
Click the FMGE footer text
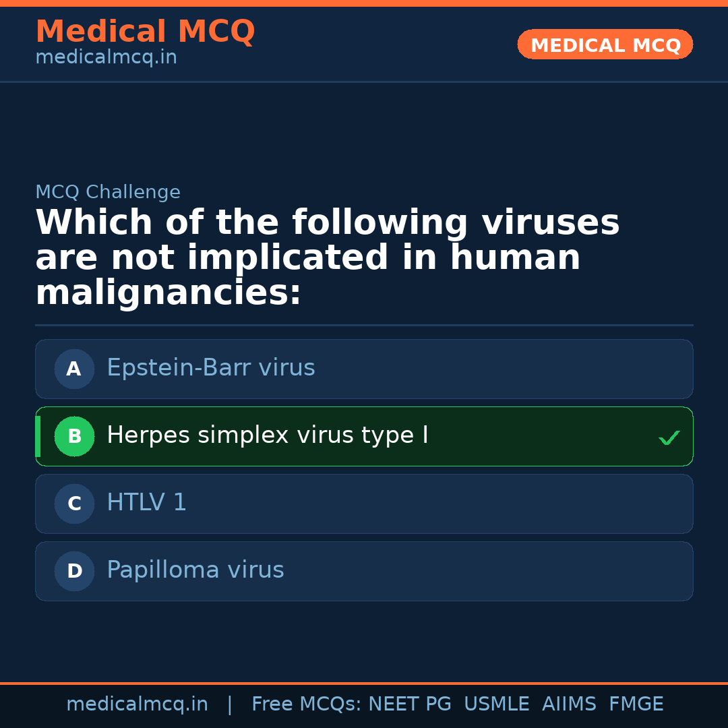[636, 704]
